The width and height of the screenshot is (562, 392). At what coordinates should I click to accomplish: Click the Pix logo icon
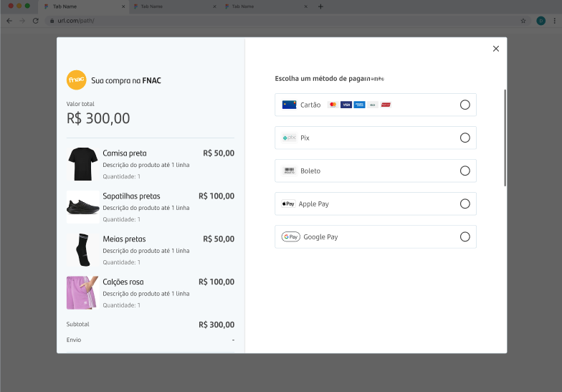click(290, 138)
